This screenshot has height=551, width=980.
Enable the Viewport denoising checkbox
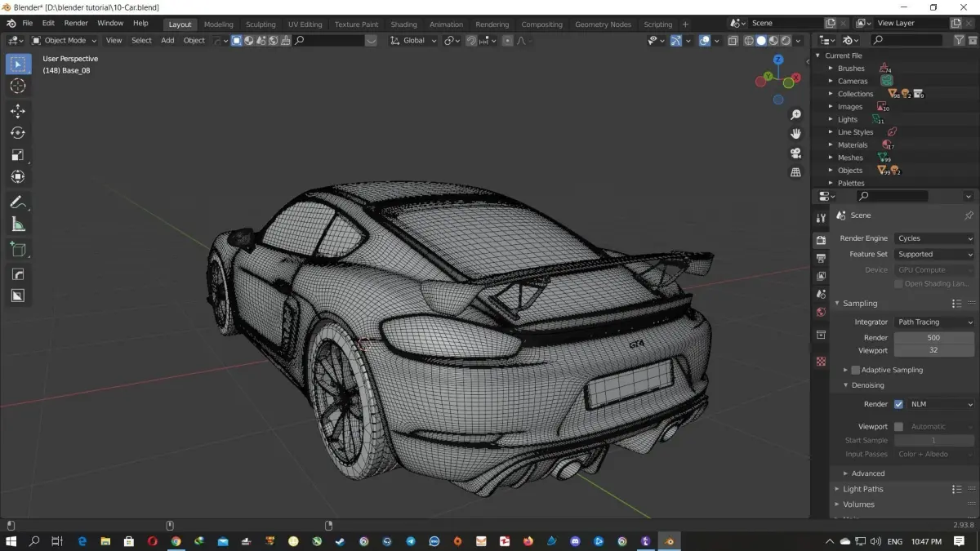coord(898,426)
